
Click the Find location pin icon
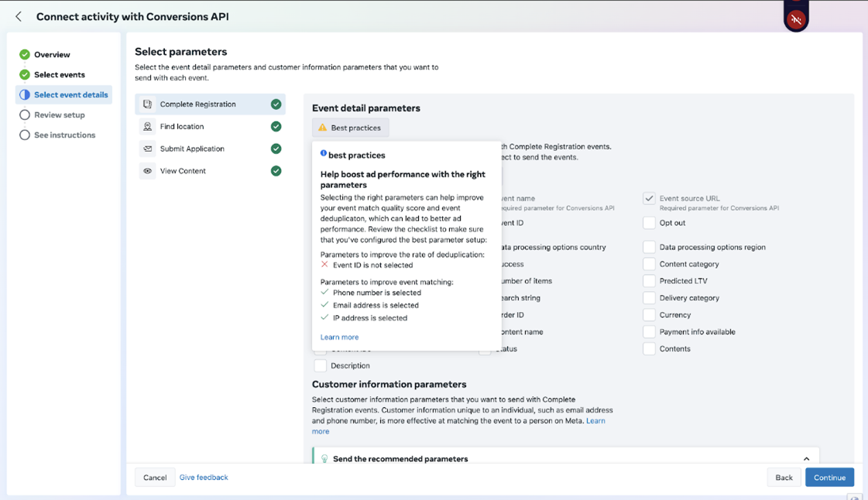pyautogui.click(x=147, y=127)
